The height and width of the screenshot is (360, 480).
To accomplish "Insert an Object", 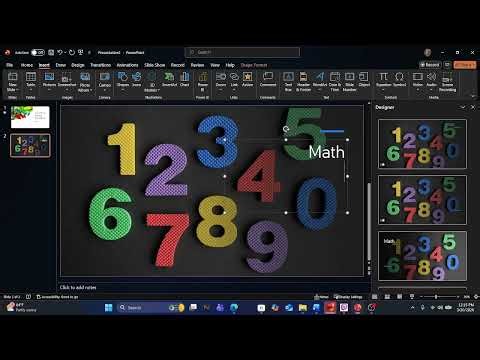I will (x=364, y=79).
